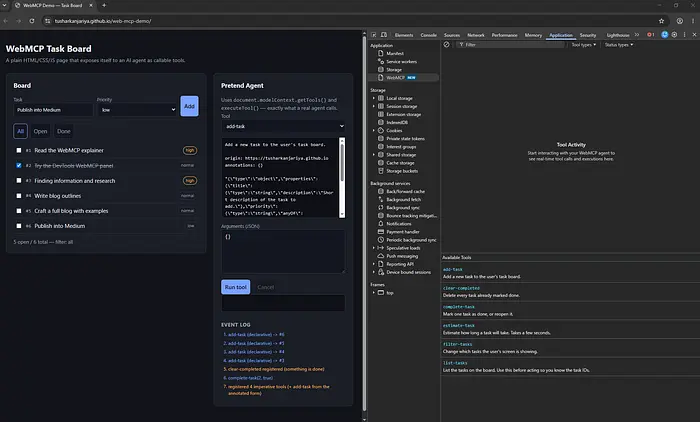The height and width of the screenshot is (422, 700).
Task: Expand the top frame node
Action: (x=374, y=293)
